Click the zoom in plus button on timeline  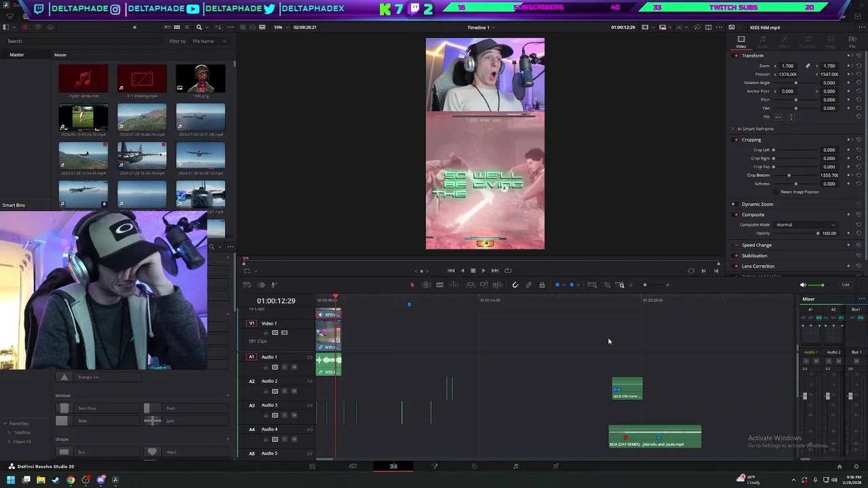click(x=667, y=285)
